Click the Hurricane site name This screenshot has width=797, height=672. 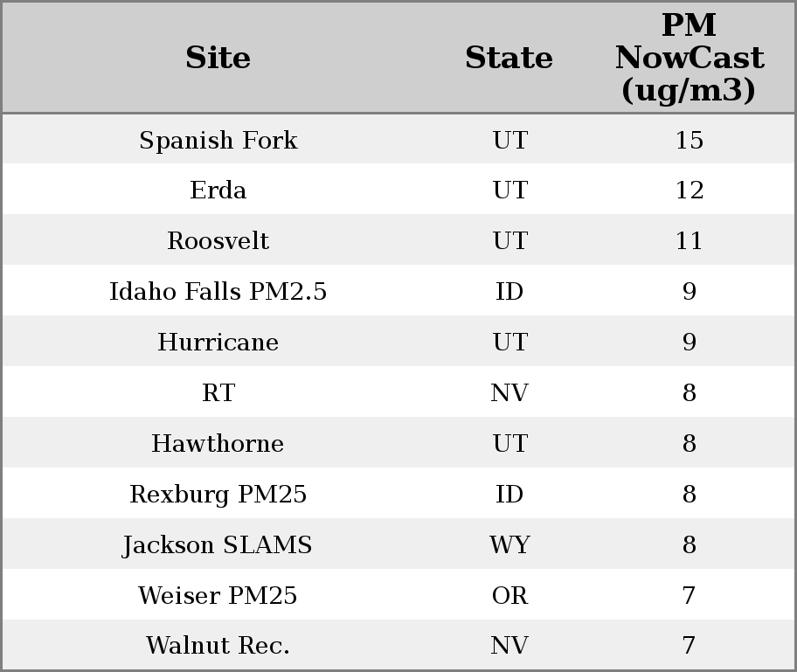[x=218, y=343]
